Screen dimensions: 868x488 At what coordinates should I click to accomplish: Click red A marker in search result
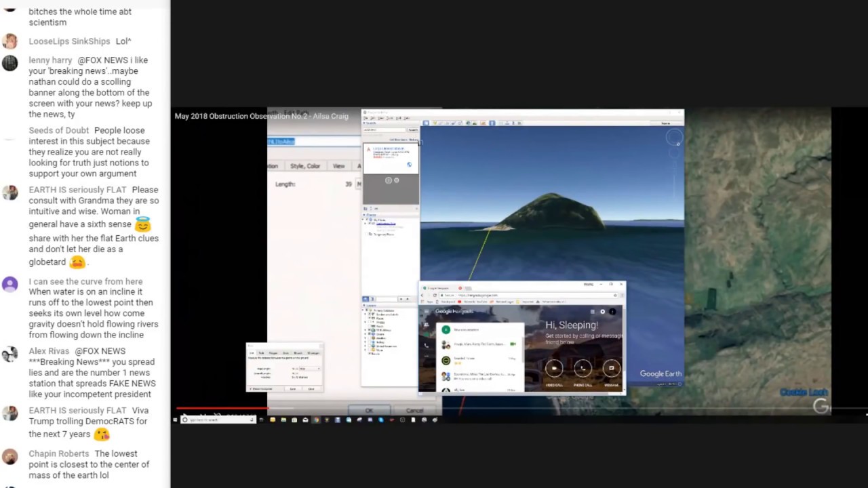tap(370, 149)
